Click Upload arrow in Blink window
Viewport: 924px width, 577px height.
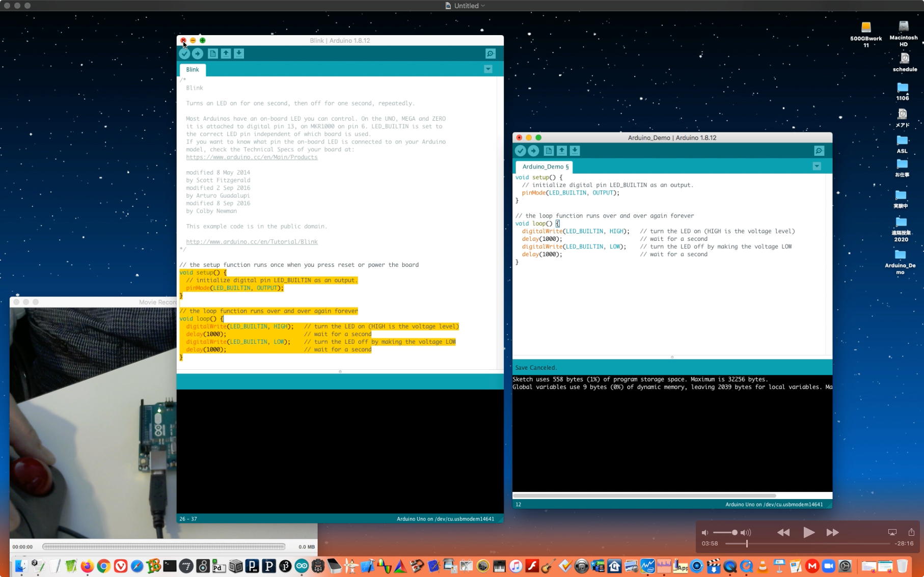tap(198, 53)
